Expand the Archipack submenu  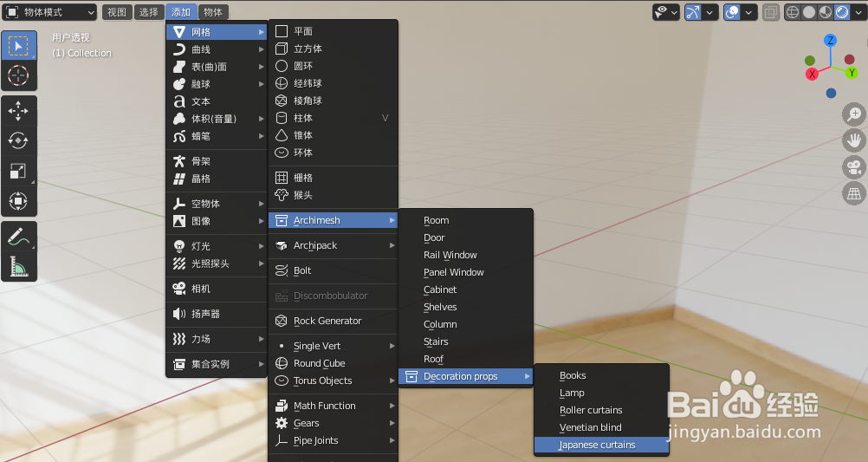pos(334,245)
